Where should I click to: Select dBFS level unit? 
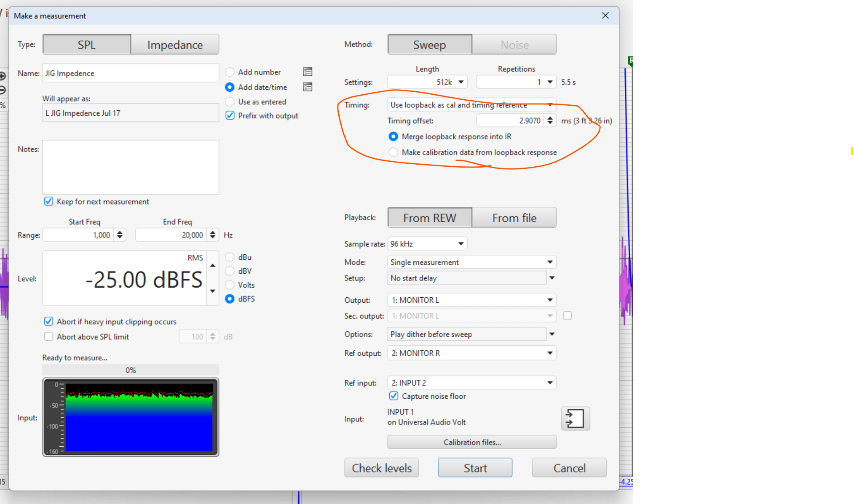coord(230,299)
